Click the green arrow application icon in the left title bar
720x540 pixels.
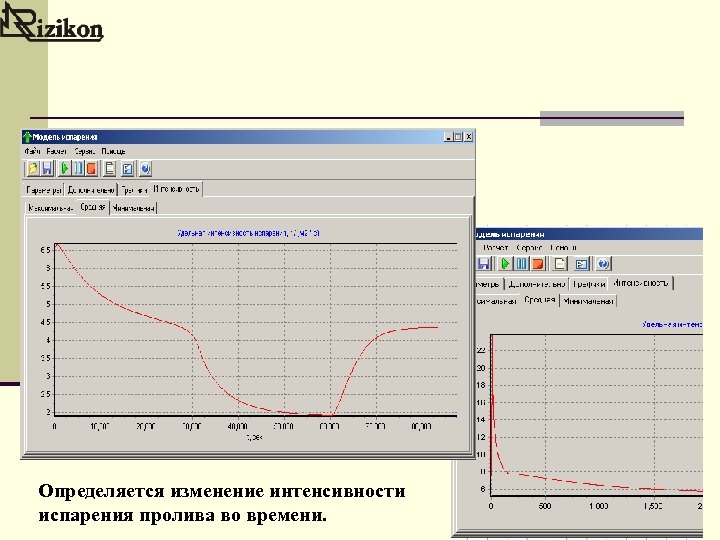coord(27,137)
